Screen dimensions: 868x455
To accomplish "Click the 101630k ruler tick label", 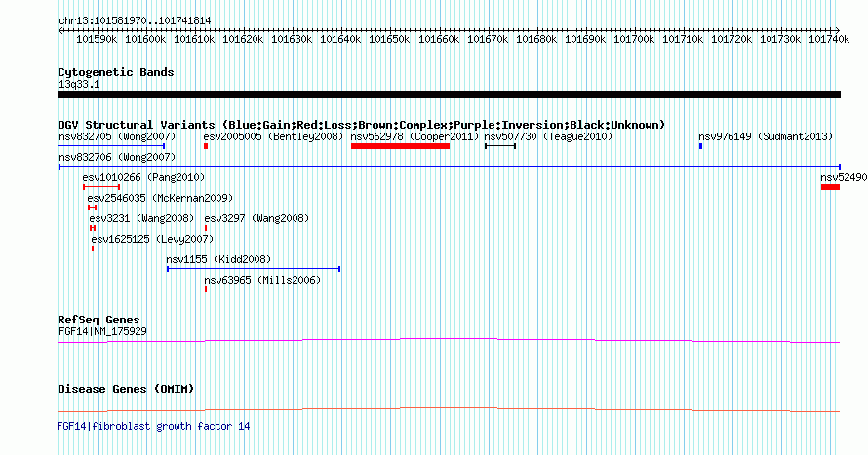I will click(292, 39).
